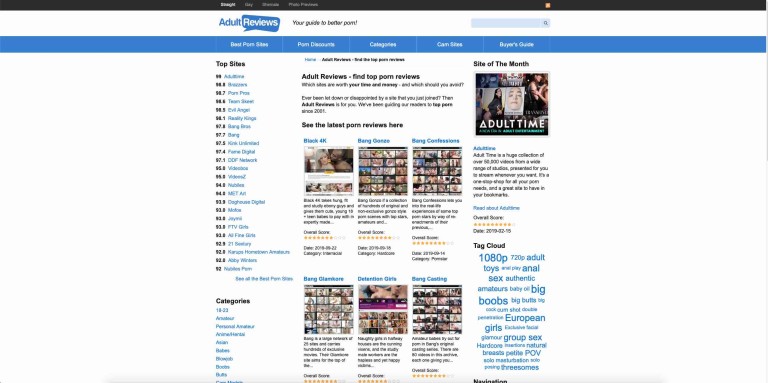Open the Detention Girls review title

[377, 279]
